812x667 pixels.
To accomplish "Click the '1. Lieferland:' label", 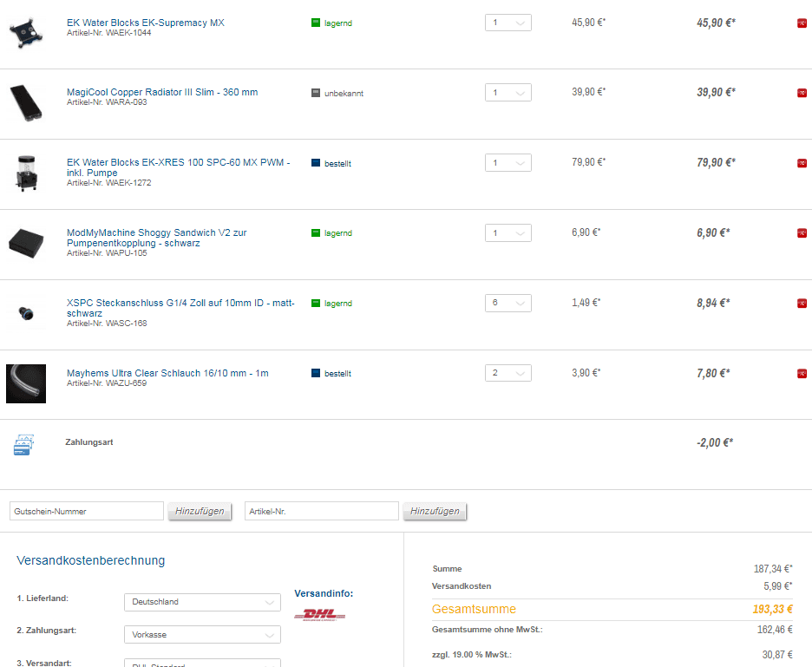I will pos(43,598).
